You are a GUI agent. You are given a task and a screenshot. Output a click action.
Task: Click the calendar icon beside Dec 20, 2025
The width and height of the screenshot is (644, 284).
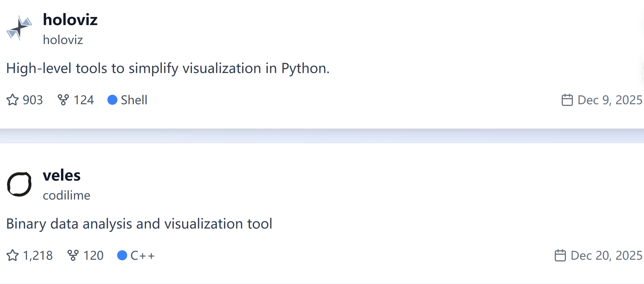click(x=560, y=255)
